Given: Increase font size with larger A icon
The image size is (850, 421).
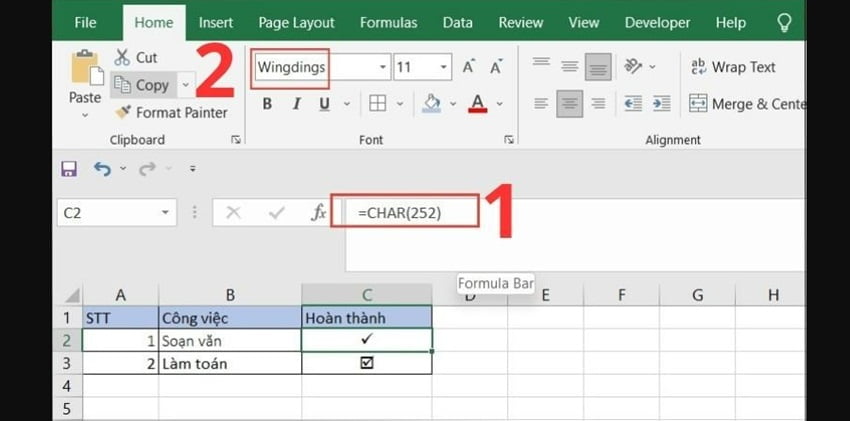Looking at the screenshot, I should (x=469, y=67).
